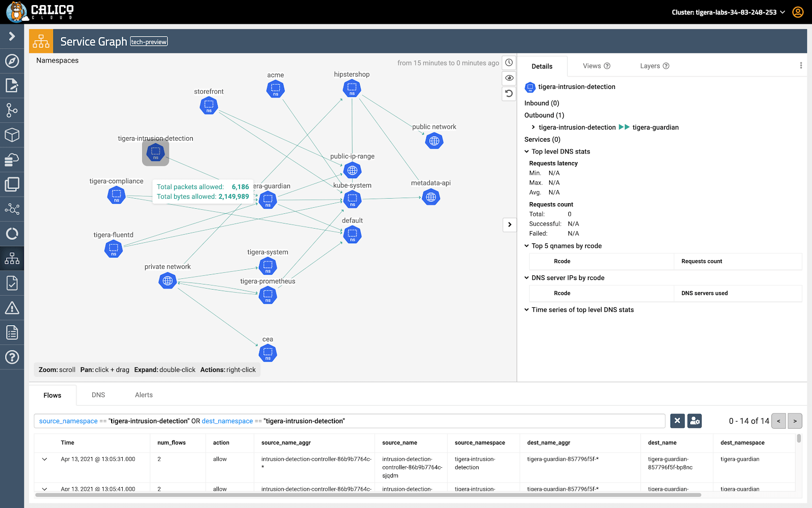Select the metadata-api globe node
The image size is (812, 508).
(431, 197)
